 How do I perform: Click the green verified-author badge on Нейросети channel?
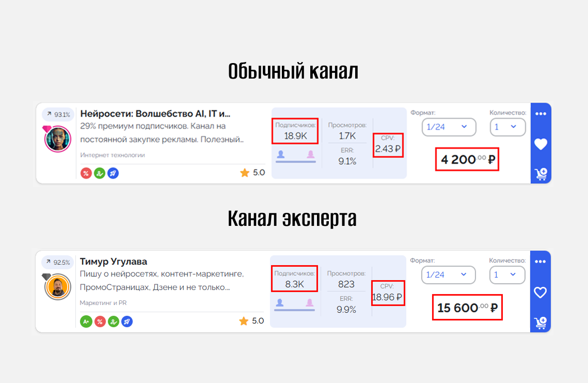pos(99,173)
